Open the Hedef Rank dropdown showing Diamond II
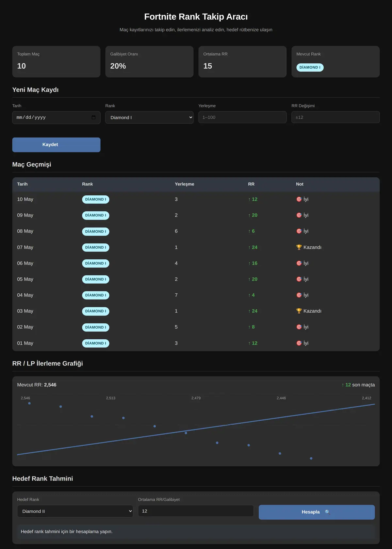 pyautogui.click(x=75, y=511)
